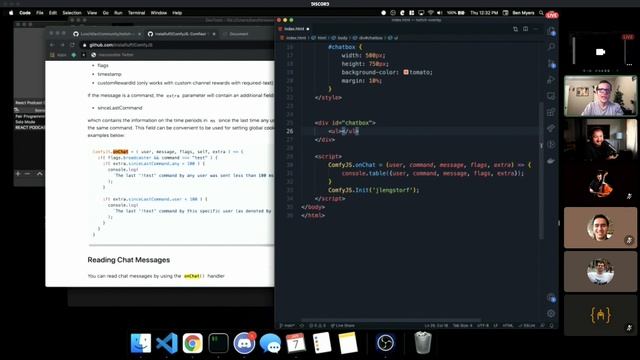
Task: Open Notes from the Dock
Action: coord(348,343)
